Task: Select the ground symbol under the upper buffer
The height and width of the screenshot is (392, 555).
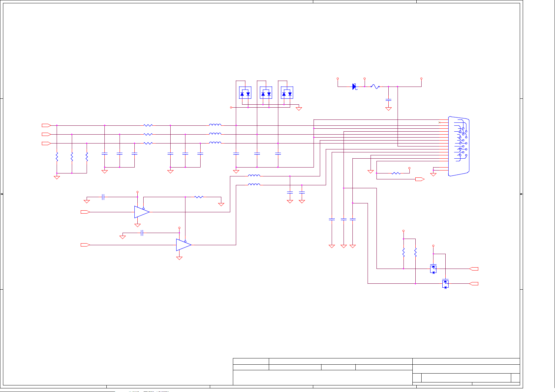Action: pyautogui.click(x=138, y=225)
